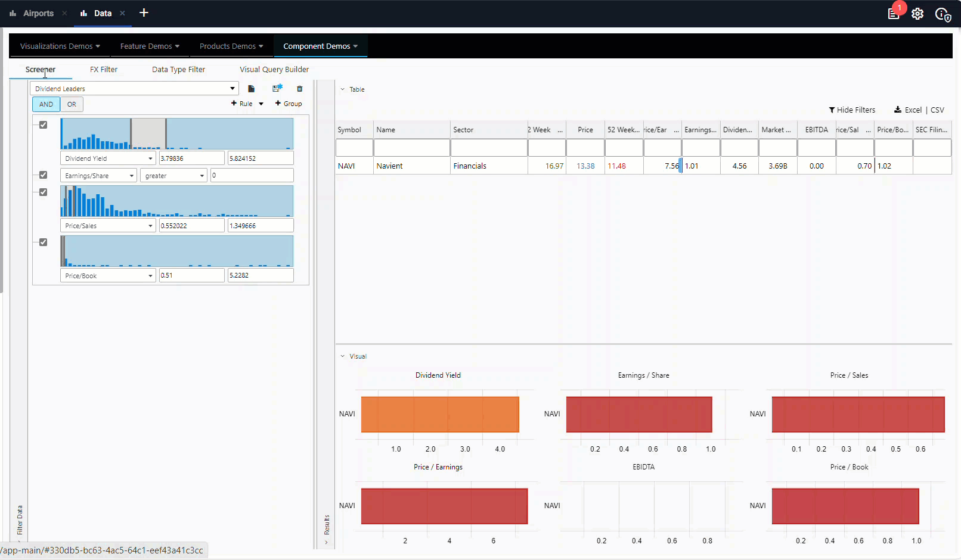Select the OR logic button

coord(72,104)
